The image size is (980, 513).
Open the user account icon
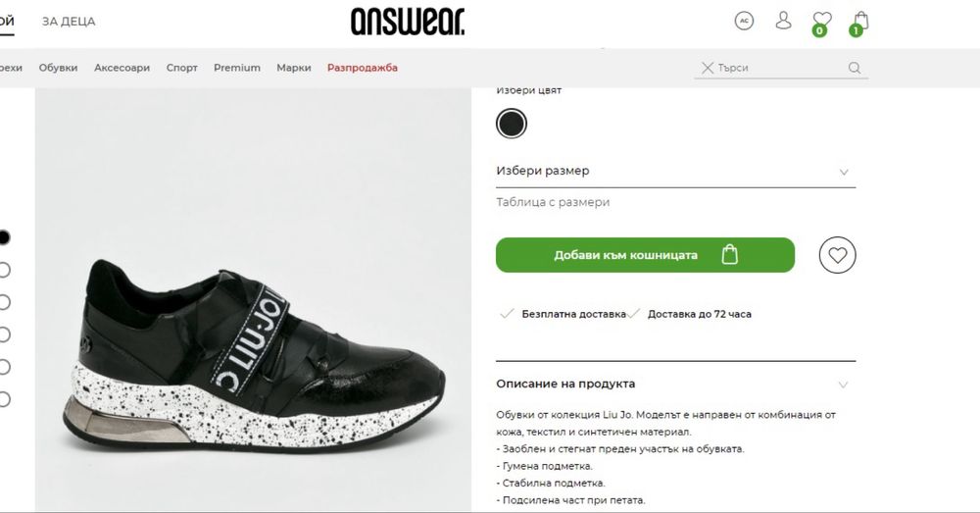coord(783,21)
